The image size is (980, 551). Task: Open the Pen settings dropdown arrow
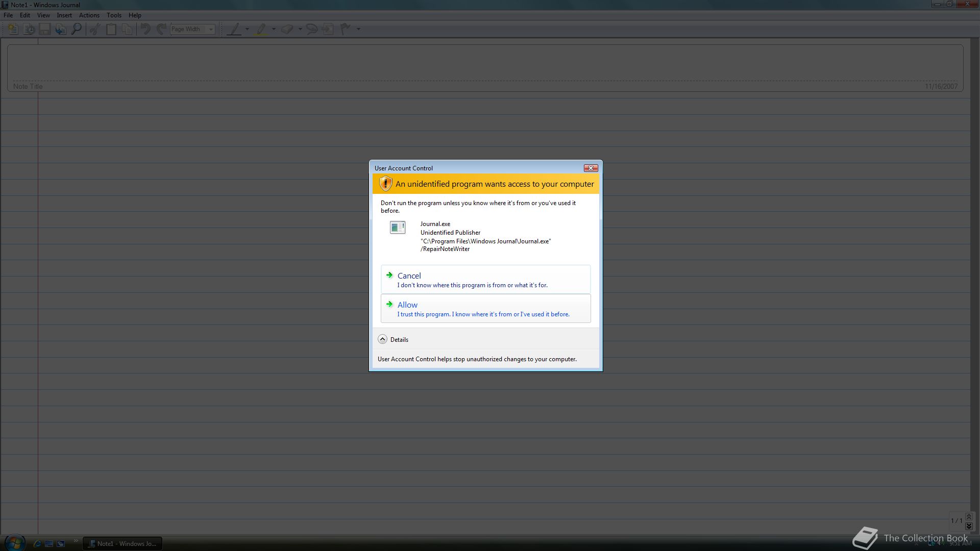click(x=248, y=29)
